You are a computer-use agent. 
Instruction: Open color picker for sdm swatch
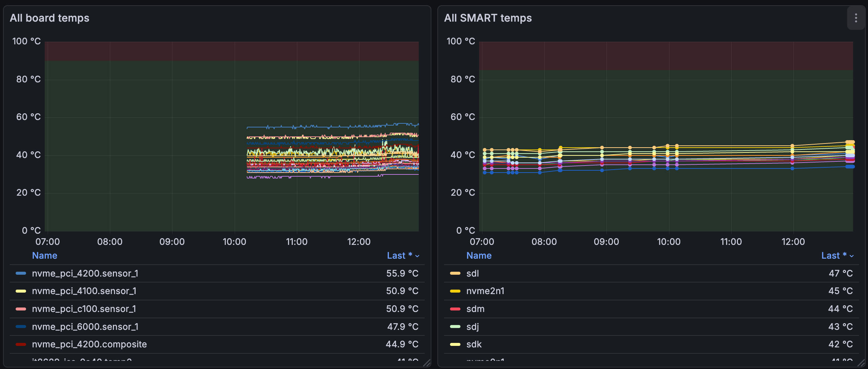coord(455,309)
